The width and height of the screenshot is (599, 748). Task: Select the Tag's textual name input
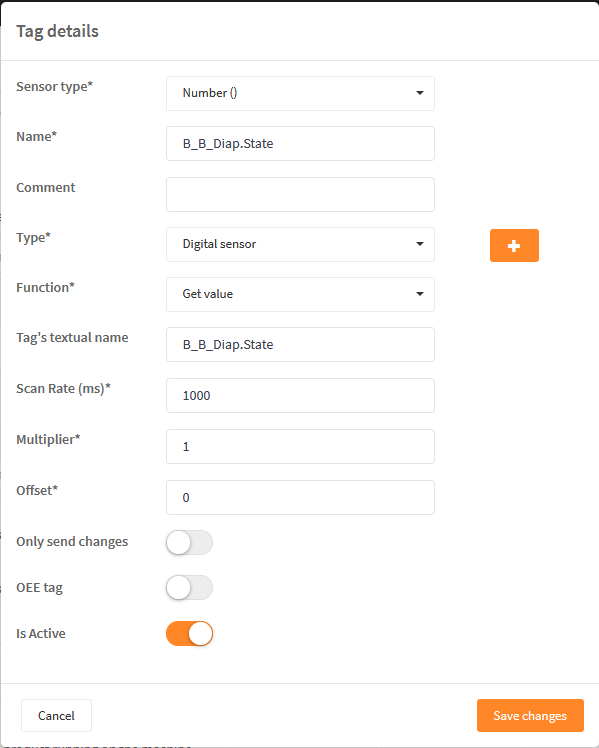pos(300,344)
